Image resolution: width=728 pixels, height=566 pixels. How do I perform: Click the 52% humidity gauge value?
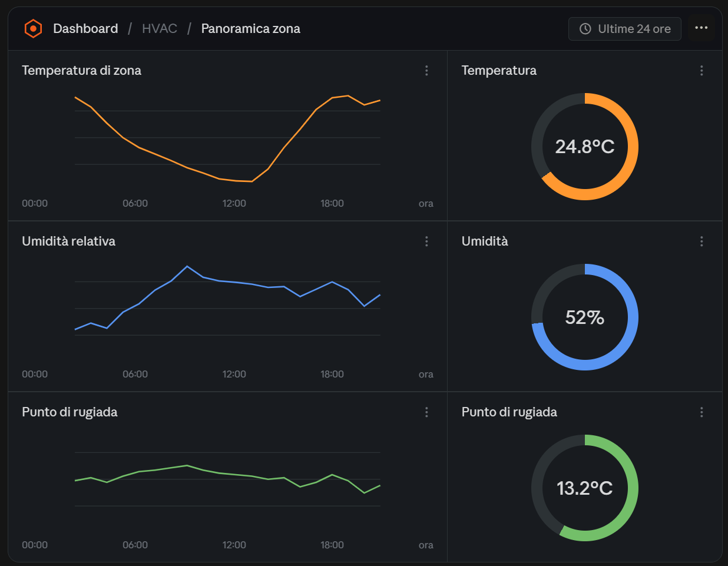[585, 317]
